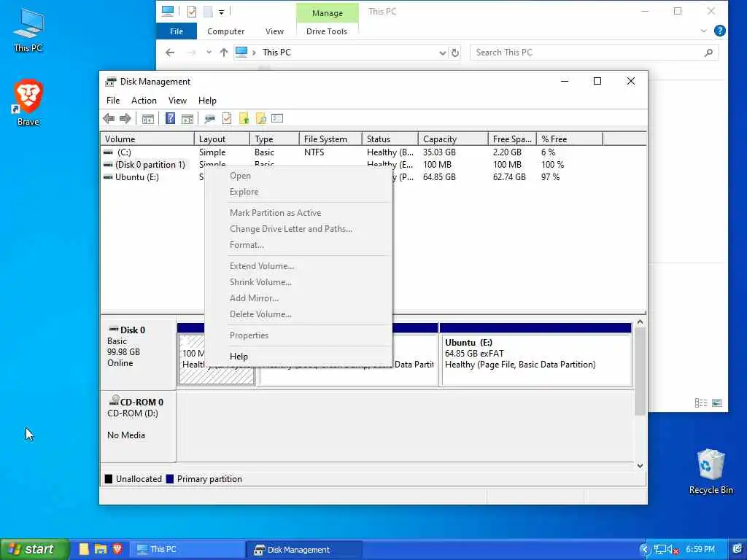Click the list settings toolbar icon at right end

(277, 118)
